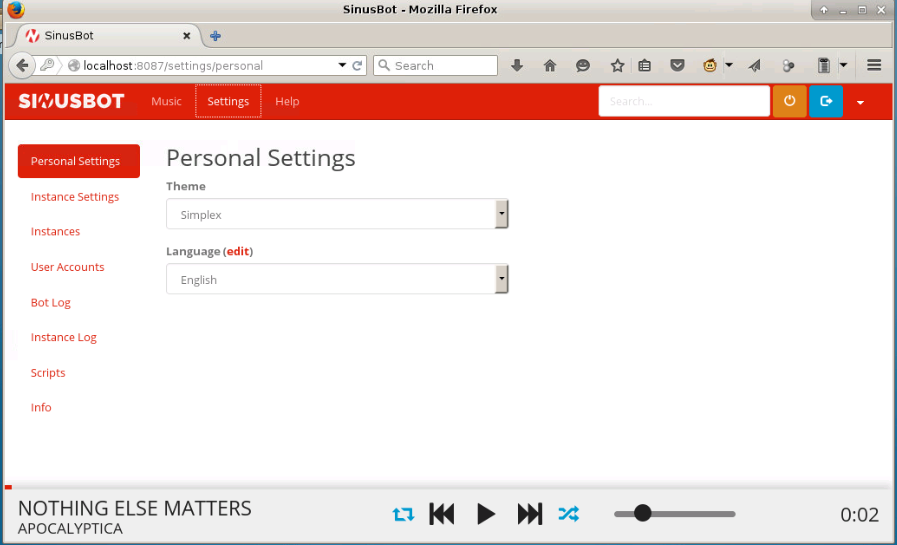Viewport: 897px width, 545px height.
Task: Open the Settings menu
Action: (228, 101)
